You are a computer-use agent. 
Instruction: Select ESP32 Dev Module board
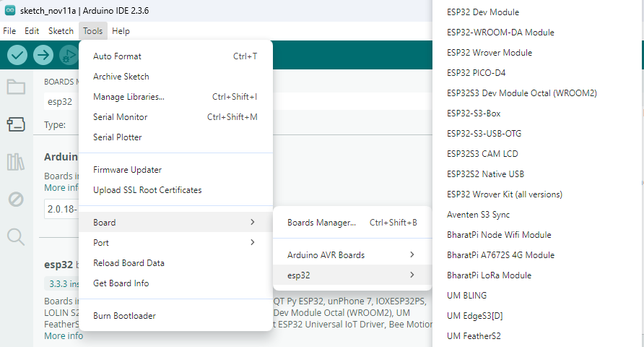[482, 12]
